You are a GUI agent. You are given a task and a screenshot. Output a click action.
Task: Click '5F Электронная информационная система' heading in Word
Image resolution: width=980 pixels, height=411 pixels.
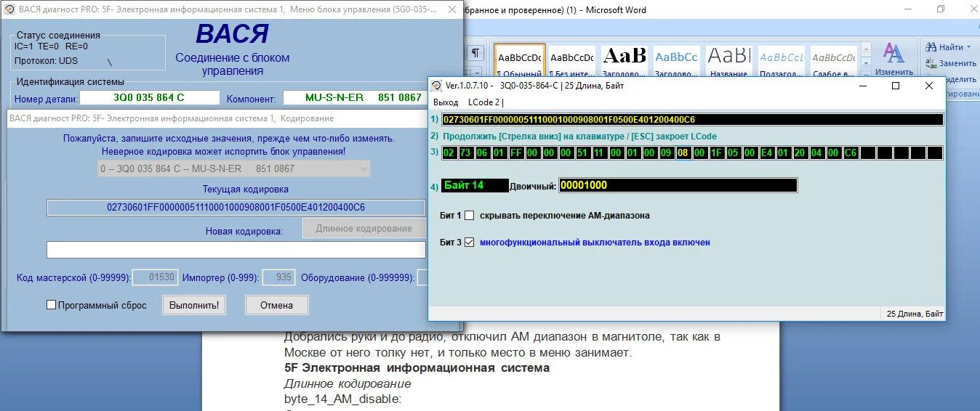417,368
